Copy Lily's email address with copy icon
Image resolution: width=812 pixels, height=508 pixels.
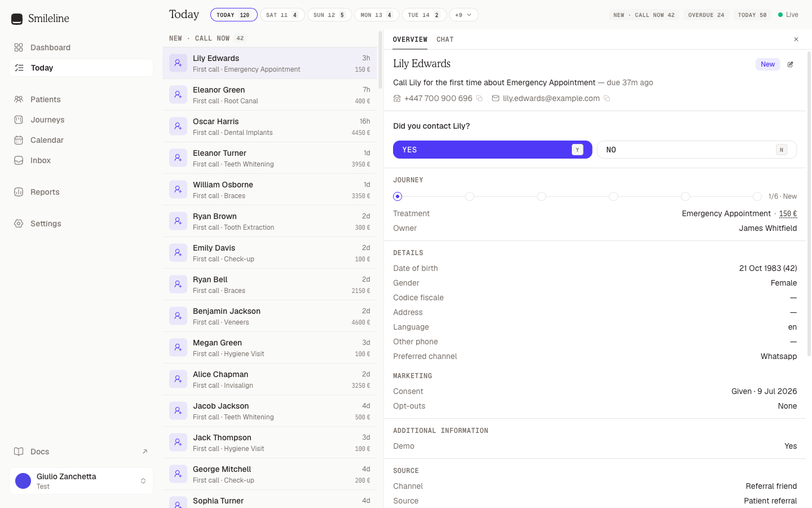(607, 98)
